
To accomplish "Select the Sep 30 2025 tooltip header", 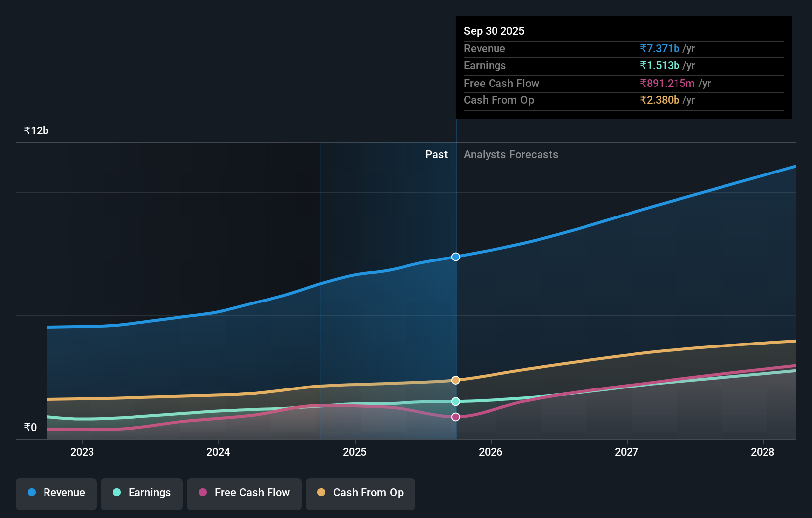I will pos(494,31).
